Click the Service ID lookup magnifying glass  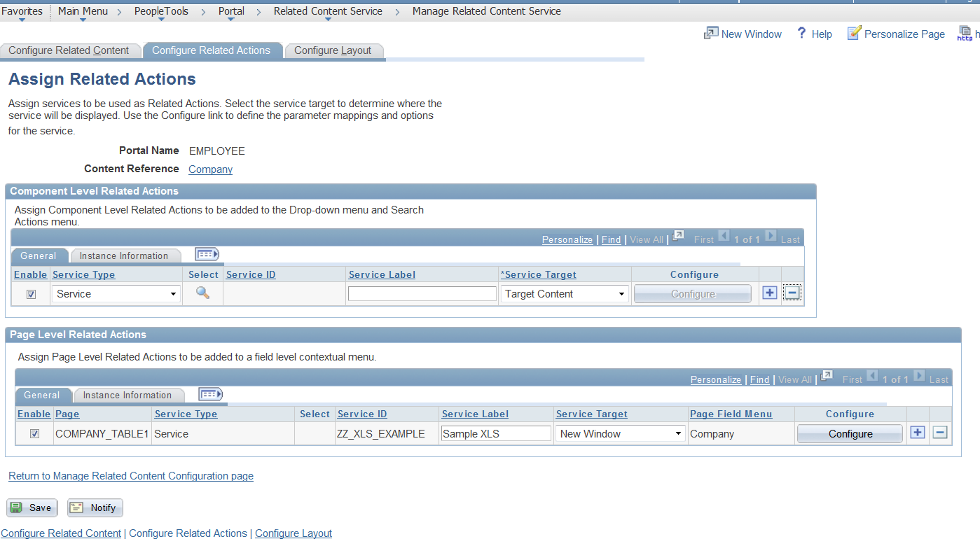pos(203,293)
